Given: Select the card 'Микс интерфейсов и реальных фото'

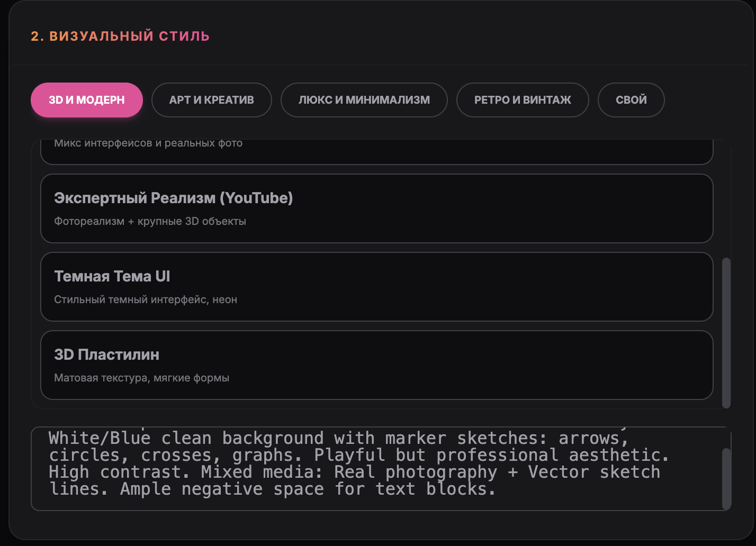Looking at the screenshot, I should coord(377,152).
